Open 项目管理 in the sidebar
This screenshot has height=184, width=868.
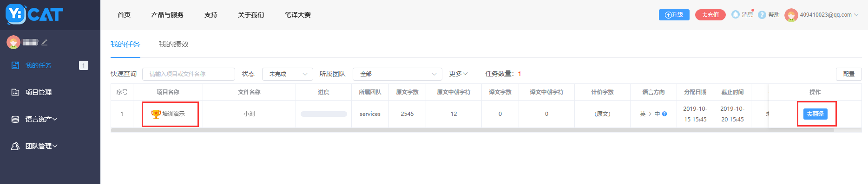(38, 92)
